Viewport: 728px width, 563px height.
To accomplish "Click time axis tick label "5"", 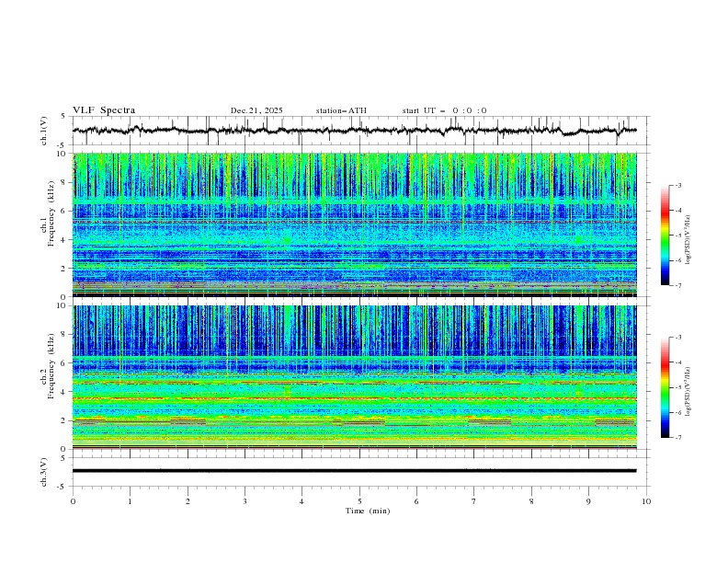I will 359,501.
